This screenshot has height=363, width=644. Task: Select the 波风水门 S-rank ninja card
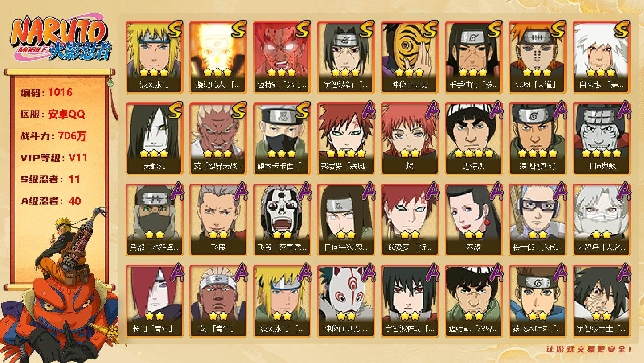[x=154, y=57]
